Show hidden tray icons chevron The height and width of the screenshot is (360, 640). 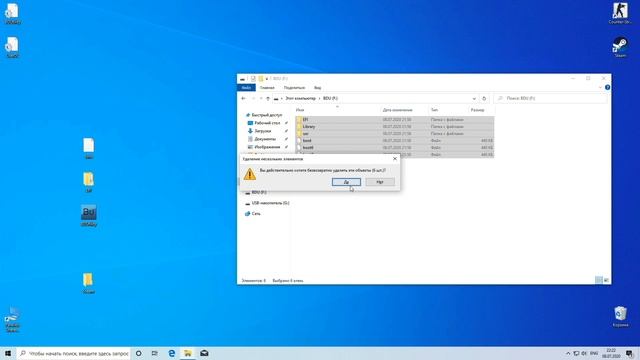click(x=568, y=353)
